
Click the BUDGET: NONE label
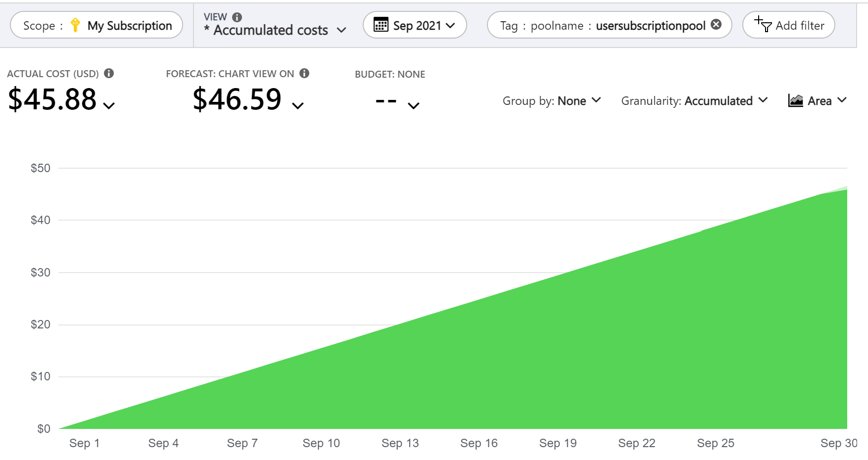(x=390, y=74)
